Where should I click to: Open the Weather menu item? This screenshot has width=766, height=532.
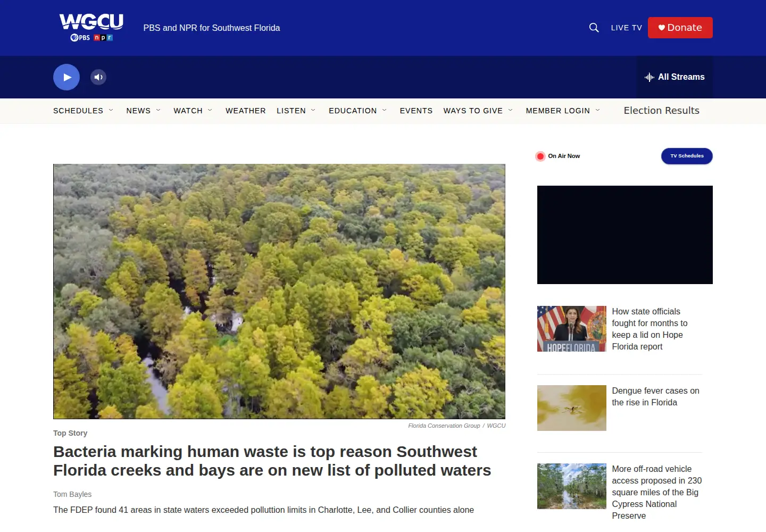click(246, 111)
